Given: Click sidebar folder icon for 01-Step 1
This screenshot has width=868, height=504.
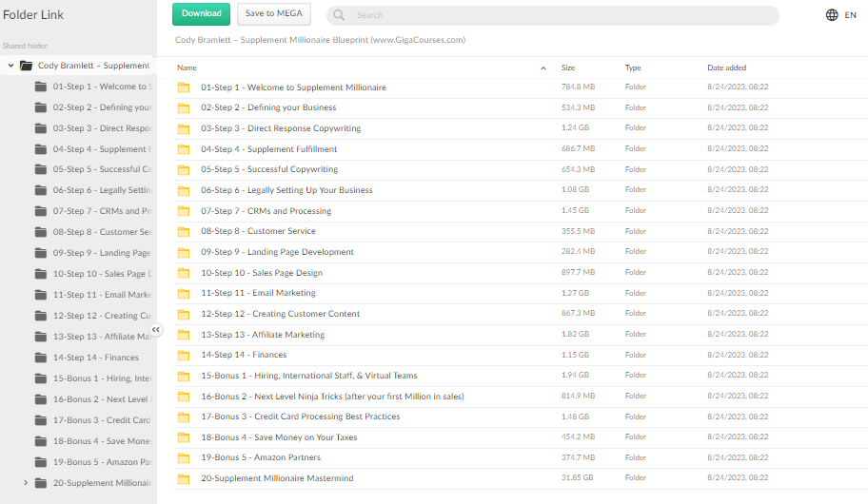Looking at the screenshot, I should (x=41, y=87).
